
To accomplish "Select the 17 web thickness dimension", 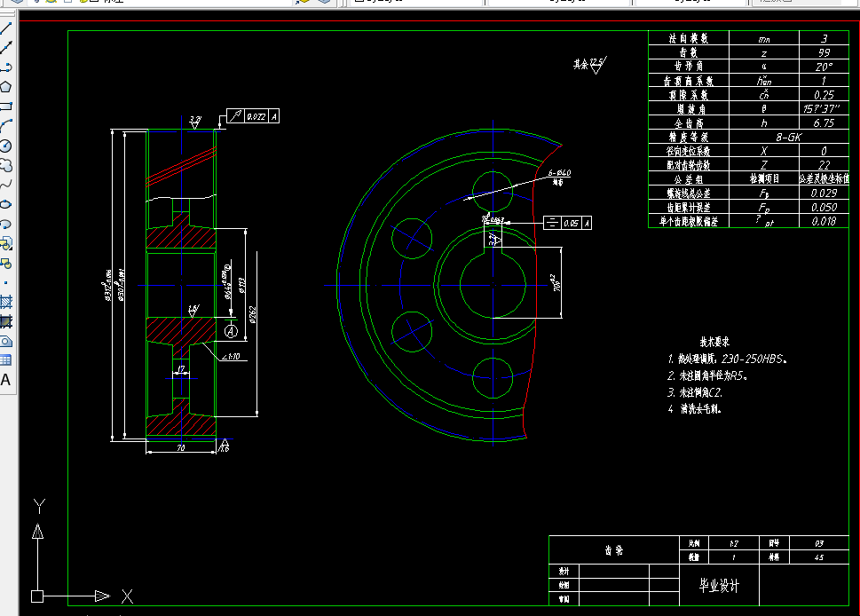I will pos(181,369).
